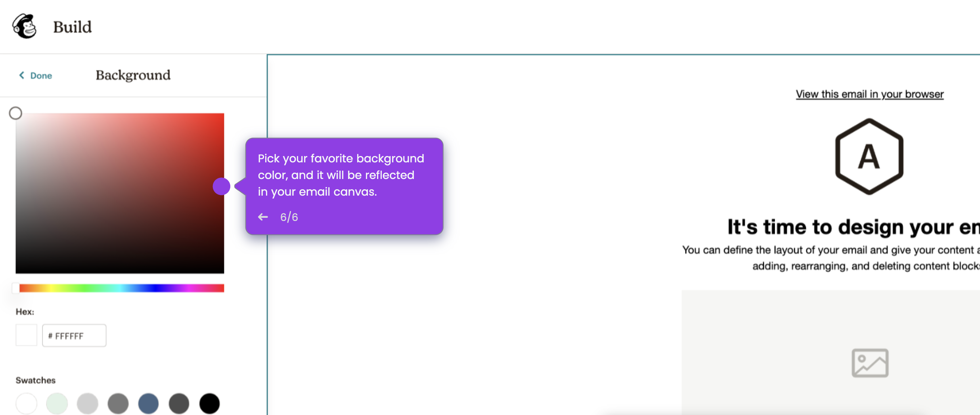Click the white color preview box beside the hex field
This screenshot has height=415, width=980.
[26, 335]
